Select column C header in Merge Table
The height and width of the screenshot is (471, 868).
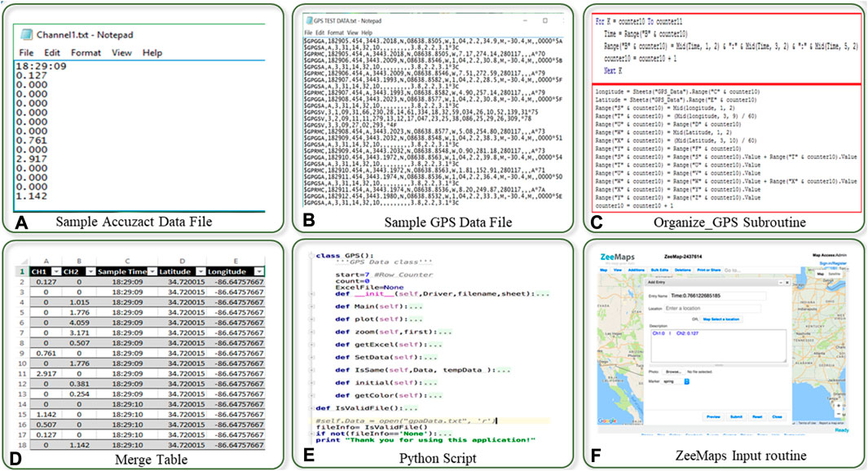127,262
